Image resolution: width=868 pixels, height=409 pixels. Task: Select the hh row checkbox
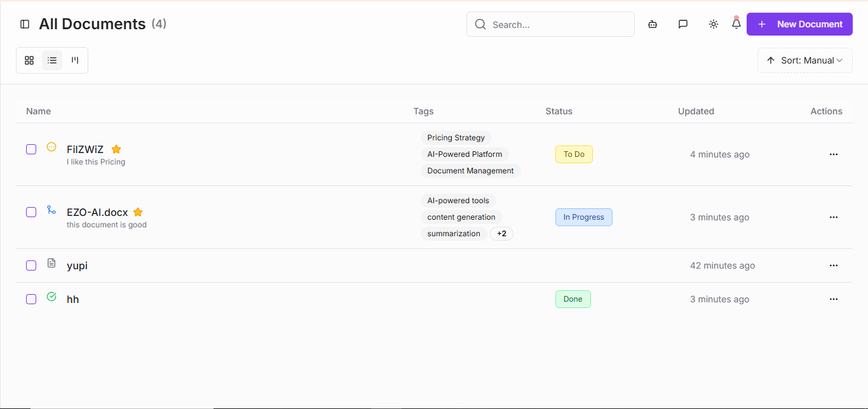point(31,299)
